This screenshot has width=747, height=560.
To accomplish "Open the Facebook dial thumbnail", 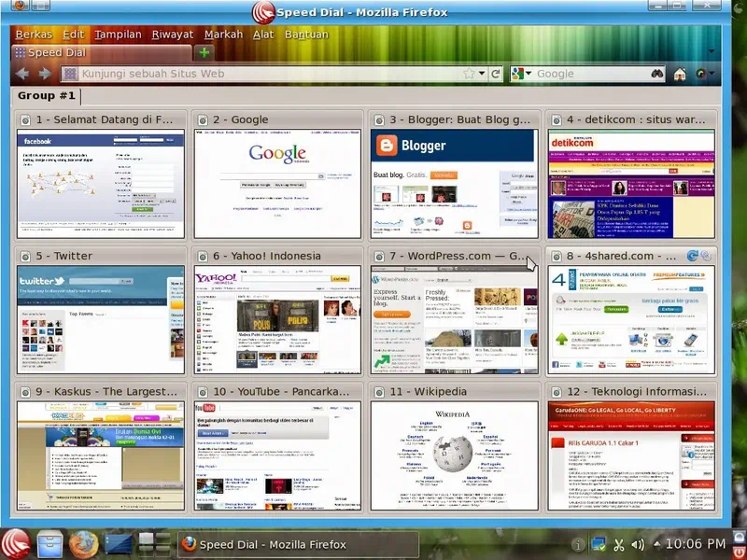I will pos(101,183).
